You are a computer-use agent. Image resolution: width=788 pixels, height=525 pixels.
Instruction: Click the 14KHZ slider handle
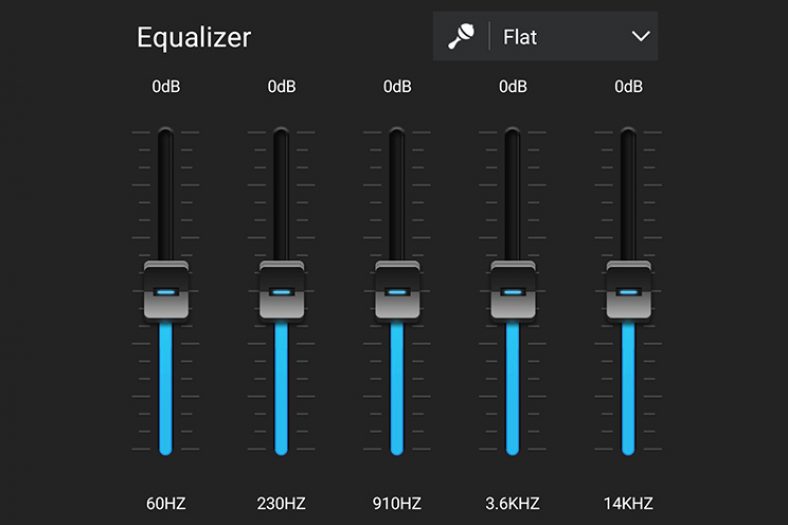pyautogui.click(x=629, y=291)
